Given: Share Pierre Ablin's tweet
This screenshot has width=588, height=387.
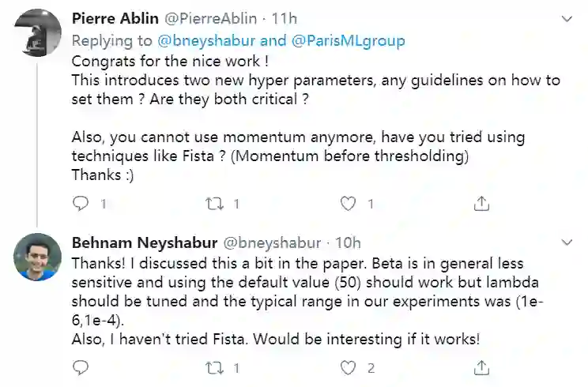Looking at the screenshot, I should [x=481, y=205].
